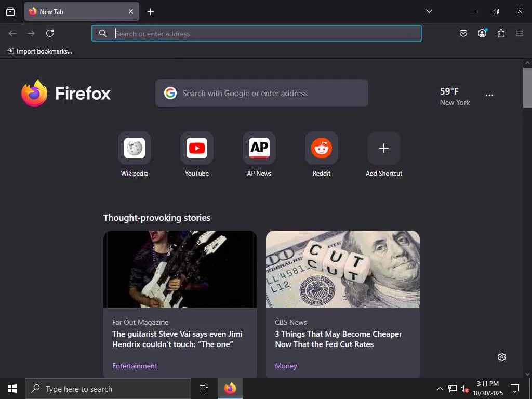Open Windows Task View
532x399 pixels.
coord(204,389)
